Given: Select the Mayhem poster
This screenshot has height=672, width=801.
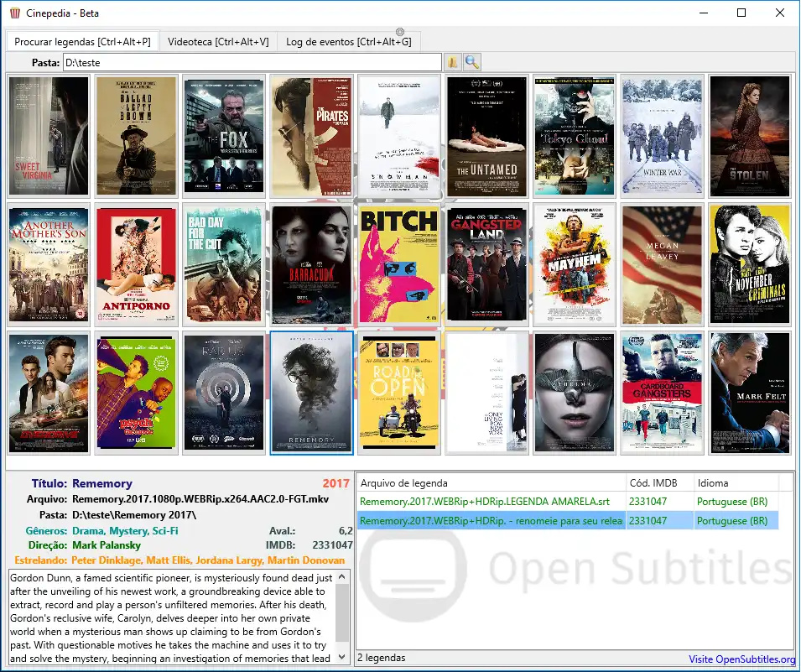Looking at the screenshot, I should pyautogui.click(x=575, y=264).
